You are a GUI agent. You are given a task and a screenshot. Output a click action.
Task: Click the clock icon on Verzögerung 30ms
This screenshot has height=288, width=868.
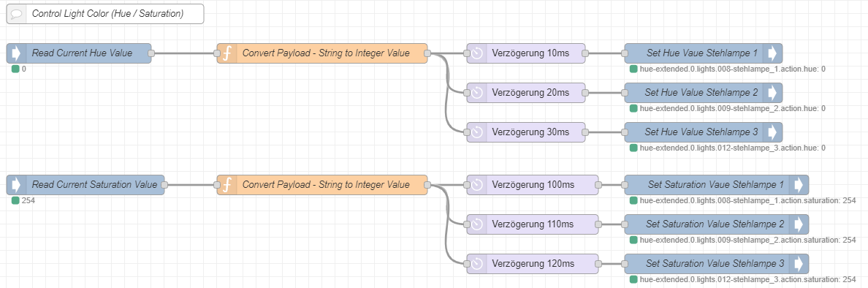point(476,132)
